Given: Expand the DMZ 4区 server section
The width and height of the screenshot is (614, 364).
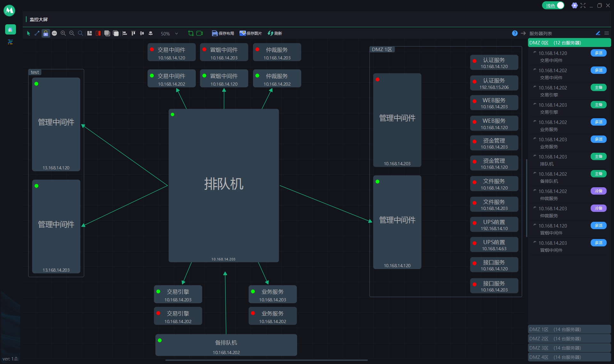Looking at the screenshot, I should tap(569, 357).
